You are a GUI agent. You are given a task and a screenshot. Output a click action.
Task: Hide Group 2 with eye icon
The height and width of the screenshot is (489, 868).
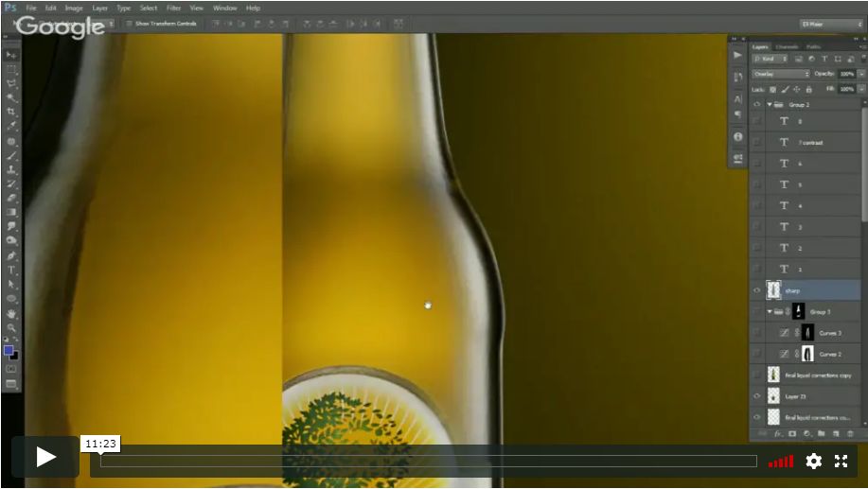pos(756,104)
